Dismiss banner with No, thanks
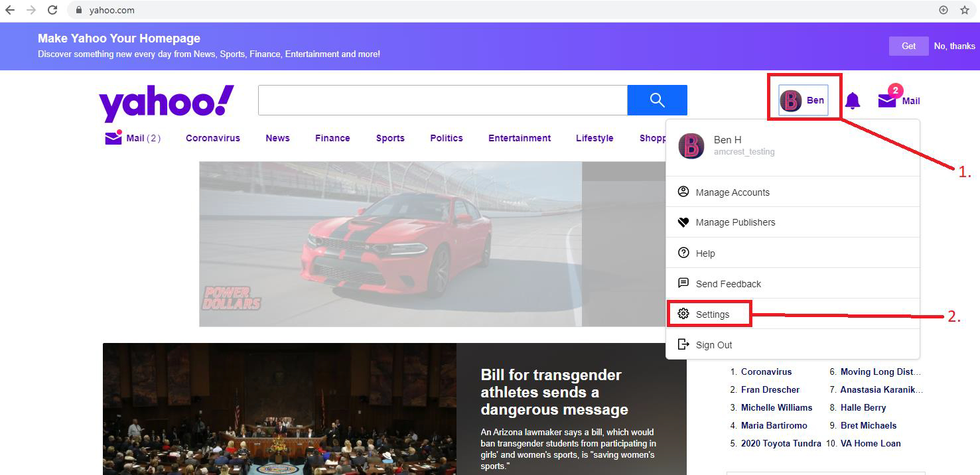The image size is (980, 475). coord(954,46)
